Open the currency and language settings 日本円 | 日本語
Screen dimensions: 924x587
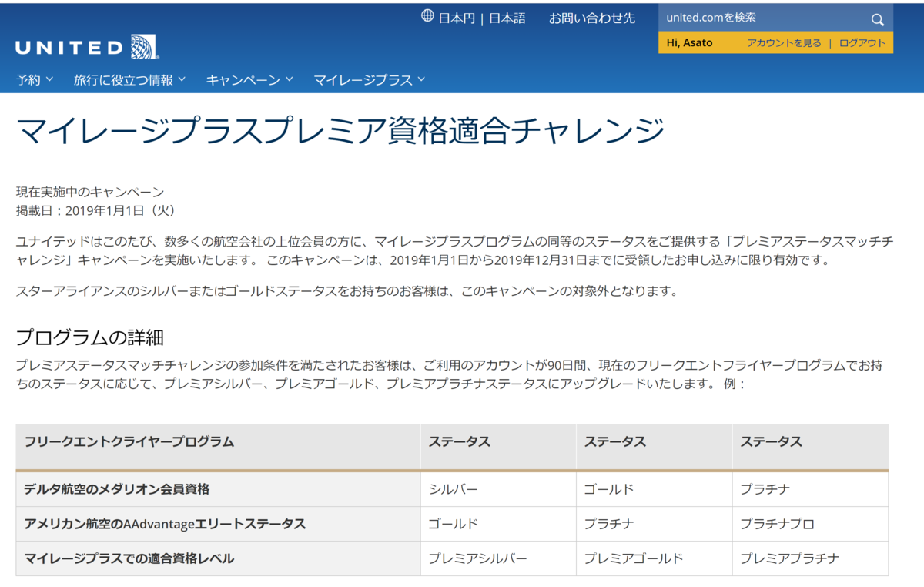[x=481, y=17]
